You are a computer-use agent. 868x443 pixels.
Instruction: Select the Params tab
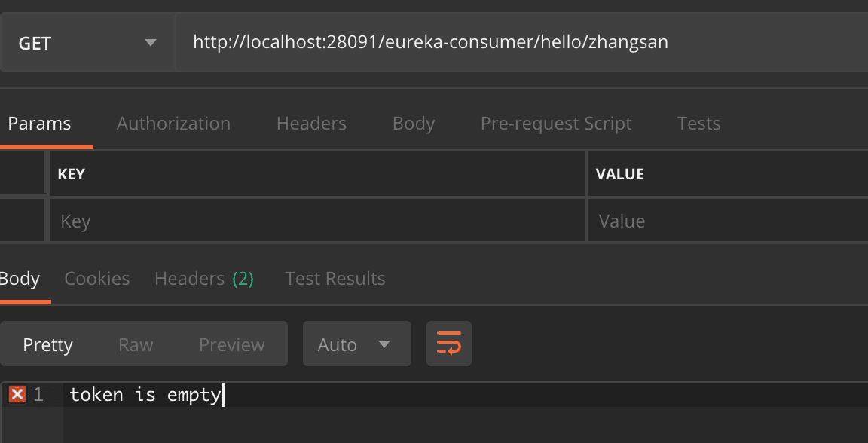(x=39, y=124)
